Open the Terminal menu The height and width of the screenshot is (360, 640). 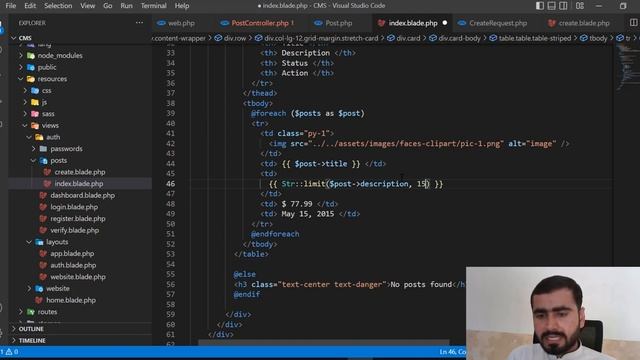153,6
